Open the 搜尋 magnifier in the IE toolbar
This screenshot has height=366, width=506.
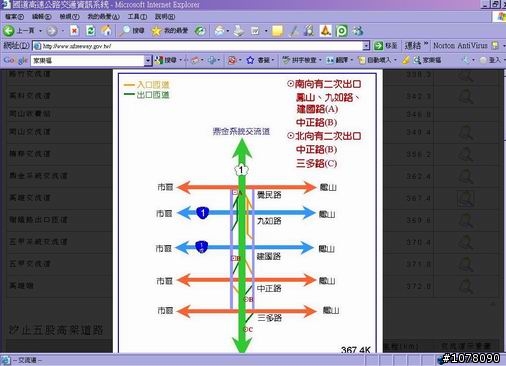125,31
